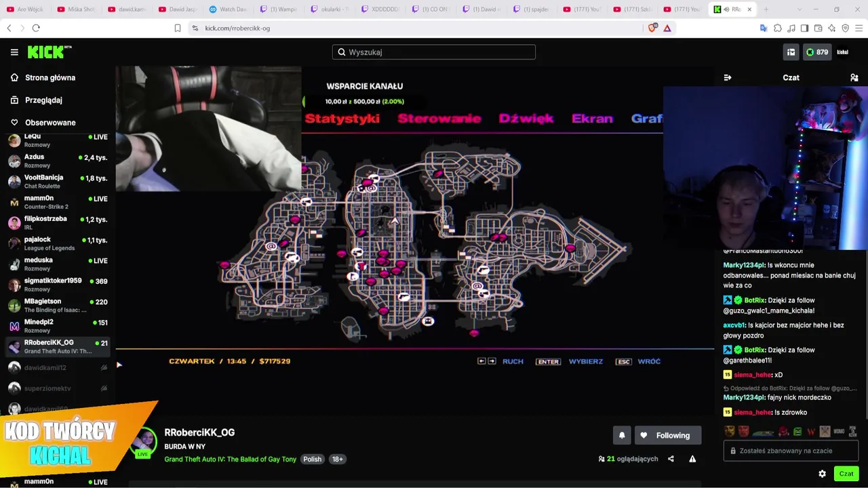Switch to the Aro Wójcik YouTube tab

[26, 9]
